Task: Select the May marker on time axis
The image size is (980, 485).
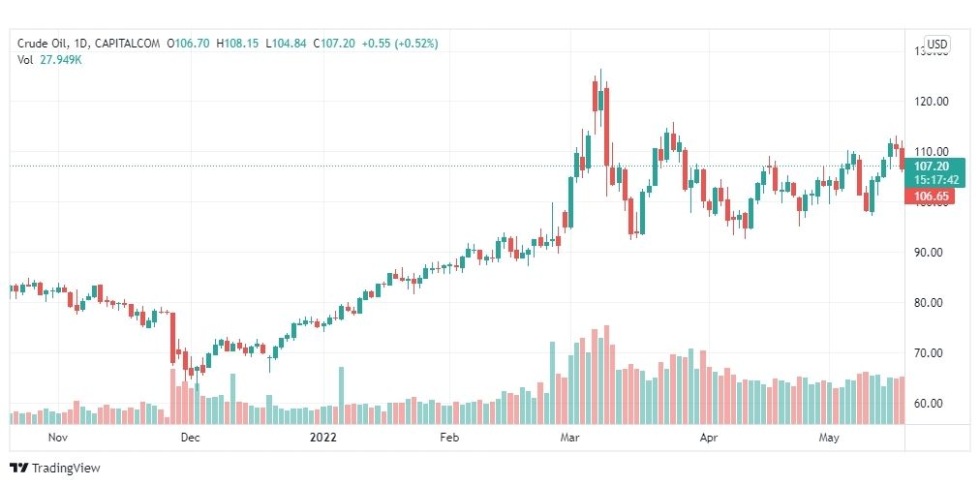Action: click(x=829, y=438)
